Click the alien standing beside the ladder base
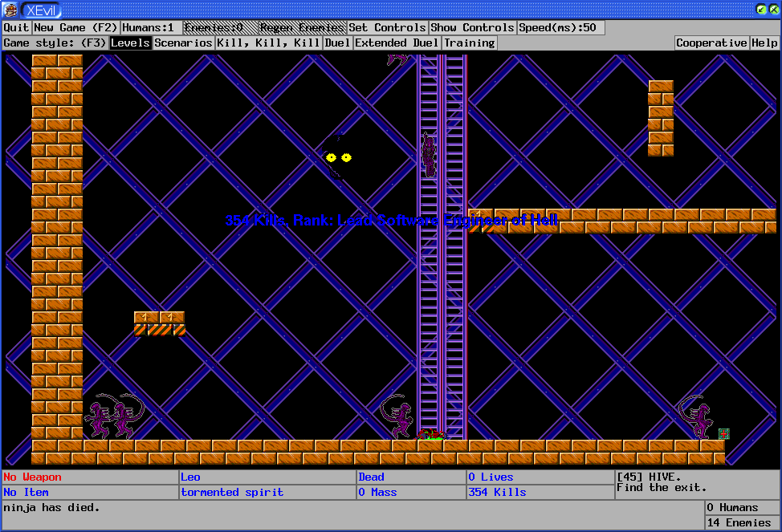 (x=397, y=416)
